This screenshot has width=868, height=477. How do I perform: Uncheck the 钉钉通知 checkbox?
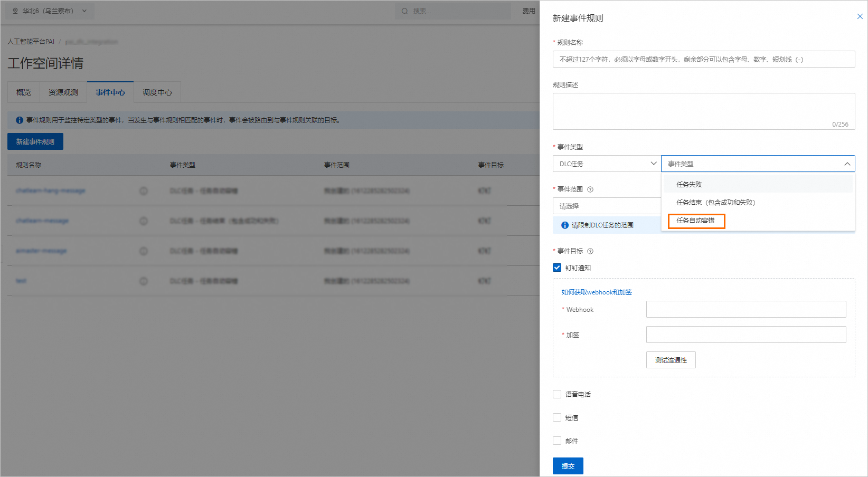pos(557,268)
